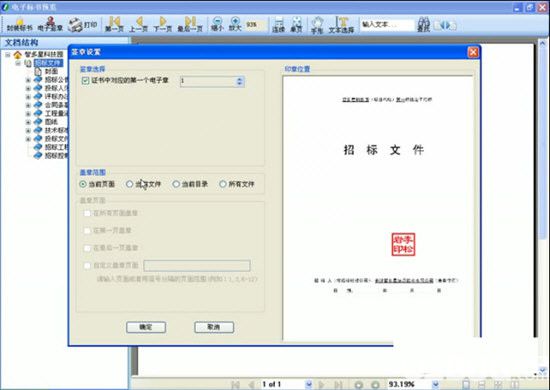Click the 放大 zoom in icon
The height and width of the screenshot is (390, 550).
coord(235,24)
